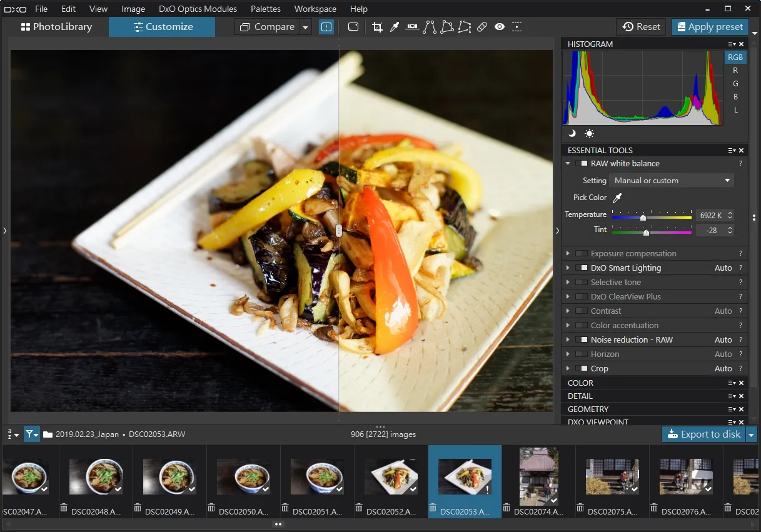
Task: Toggle RAW white balance correction switch
Action: (x=582, y=164)
